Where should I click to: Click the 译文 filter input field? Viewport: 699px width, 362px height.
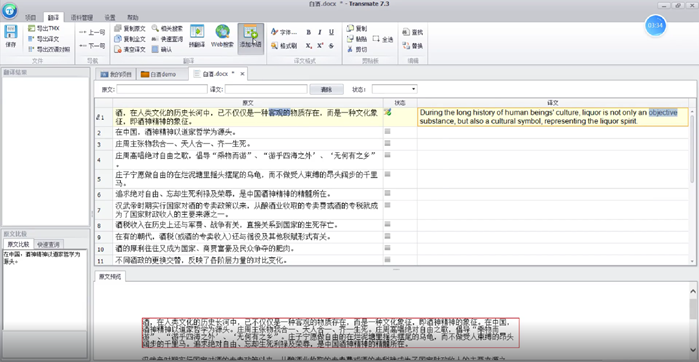pos(266,89)
